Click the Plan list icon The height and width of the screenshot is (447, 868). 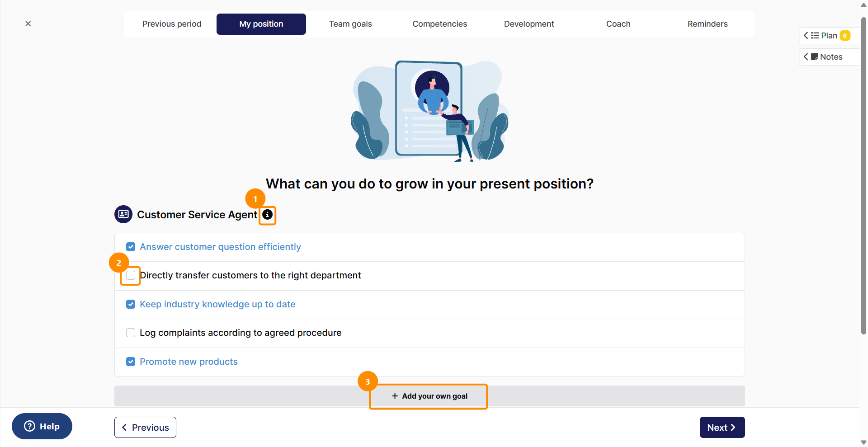tap(815, 35)
